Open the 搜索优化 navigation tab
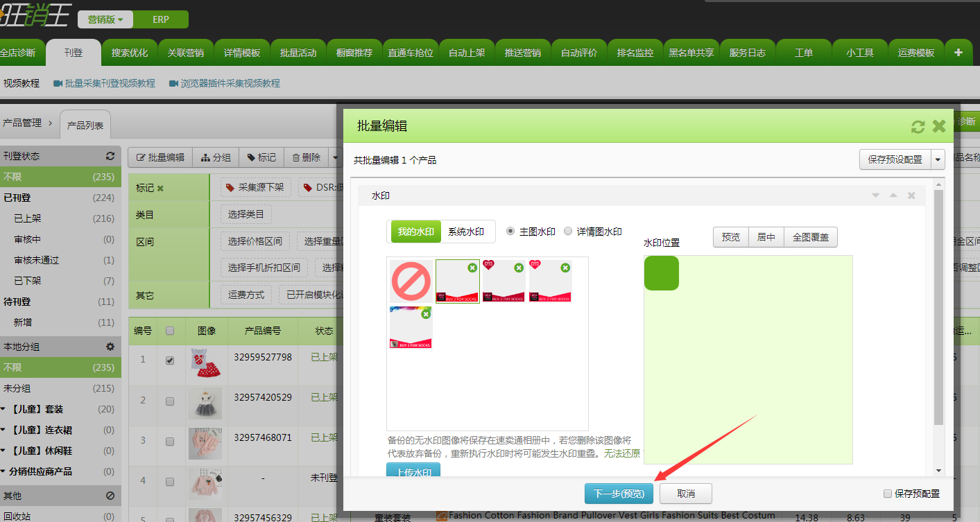 click(130, 53)
